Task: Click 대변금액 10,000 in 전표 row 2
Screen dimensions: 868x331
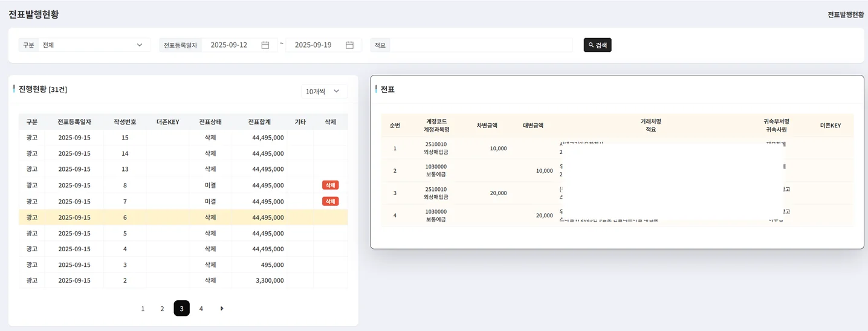Action: (x=545, y=170)
